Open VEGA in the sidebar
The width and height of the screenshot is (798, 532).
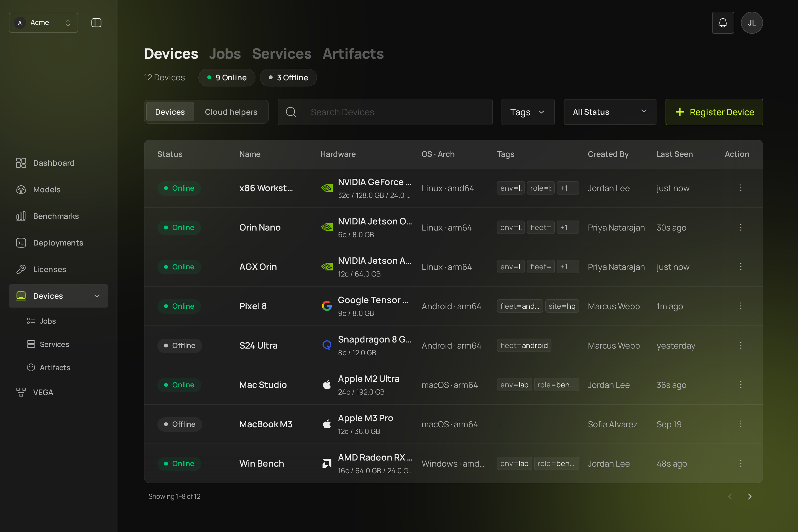pyautogui.click(x=58, y=392)
